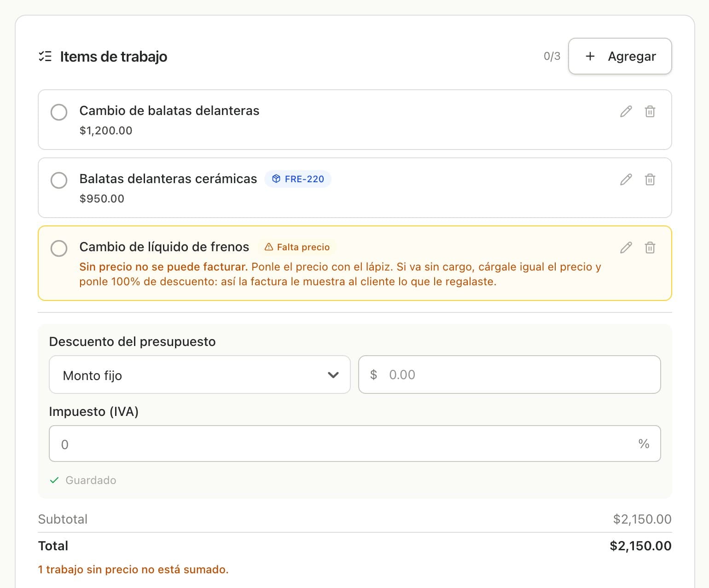Edit the Cambio de líquido de frenos price
Viewport: 709px width, 588px height.
[x=626, y=248]
